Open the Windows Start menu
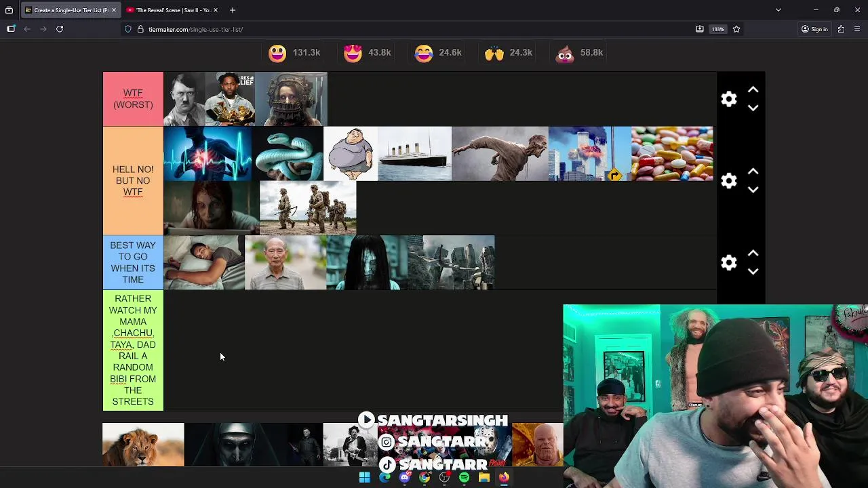The height and width of the screenshot is (488, 868). coord(365,477)
